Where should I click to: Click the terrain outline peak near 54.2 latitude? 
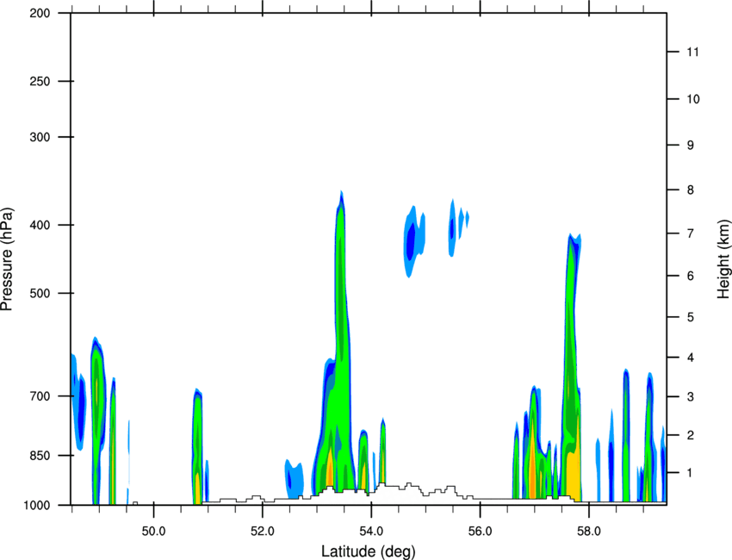point(382,484)
